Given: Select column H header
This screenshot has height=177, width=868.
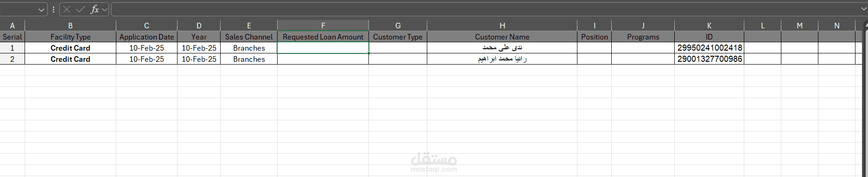Looking at the screenshot, I should pos(502,26).
